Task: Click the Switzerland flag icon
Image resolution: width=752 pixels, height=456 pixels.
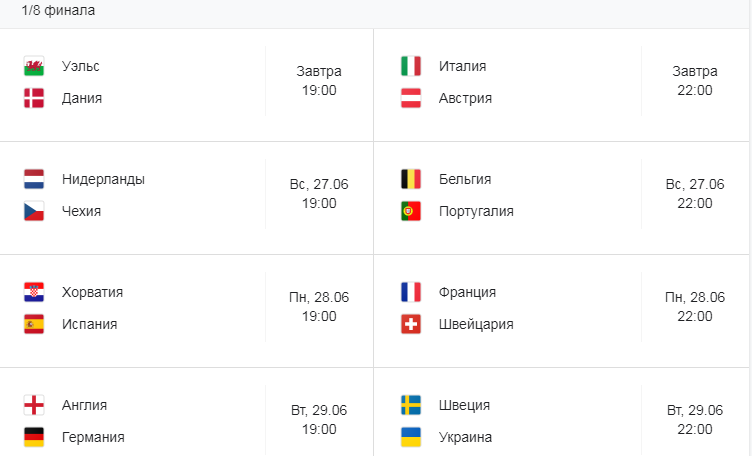Action: (x=411, y=324)
